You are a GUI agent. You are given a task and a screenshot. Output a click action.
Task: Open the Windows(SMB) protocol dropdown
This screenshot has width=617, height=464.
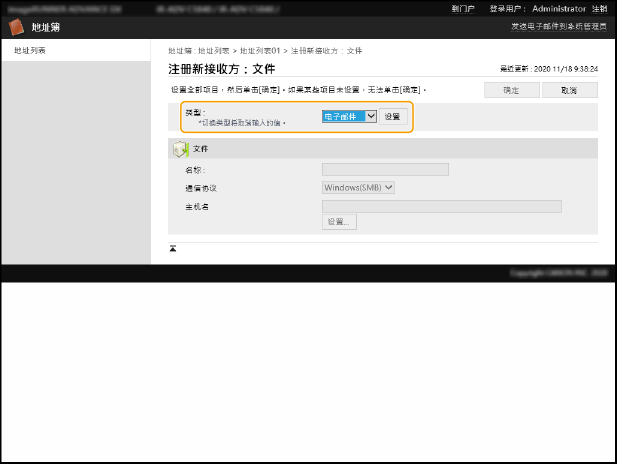coord(359,187)
